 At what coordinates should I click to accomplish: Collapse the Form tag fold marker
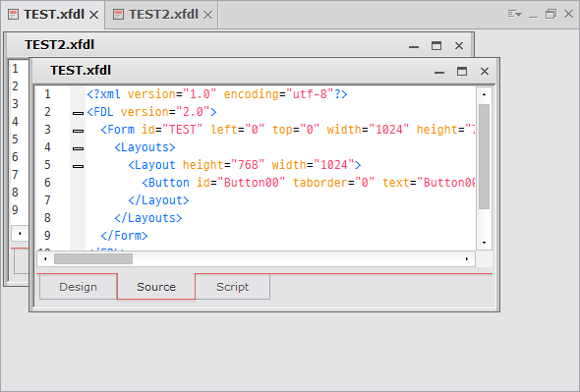click(x=78, y=131)
